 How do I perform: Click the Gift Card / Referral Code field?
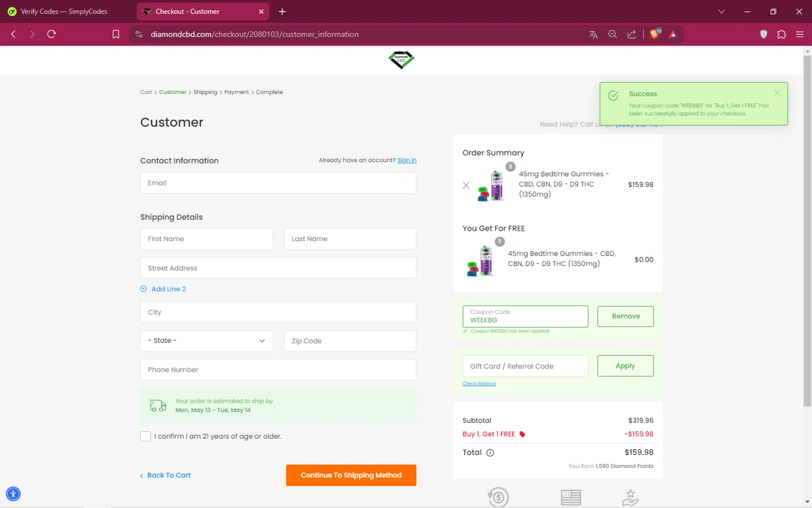click(525, 366)
